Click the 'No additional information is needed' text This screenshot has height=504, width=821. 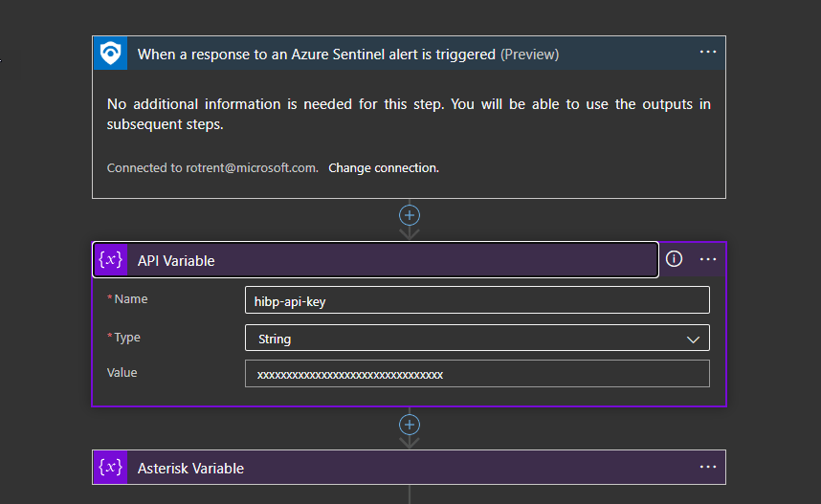point(409,114)
